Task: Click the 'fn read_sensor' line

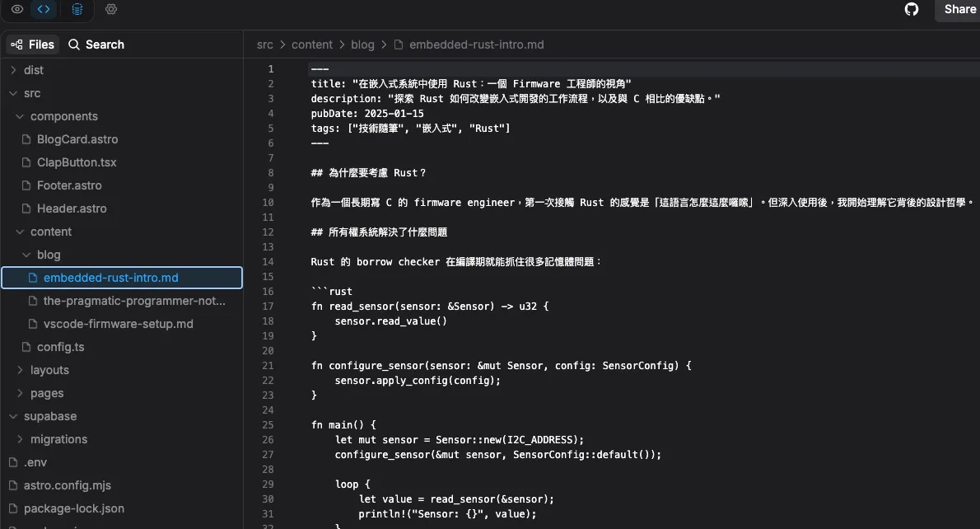Action: point(430,307)
